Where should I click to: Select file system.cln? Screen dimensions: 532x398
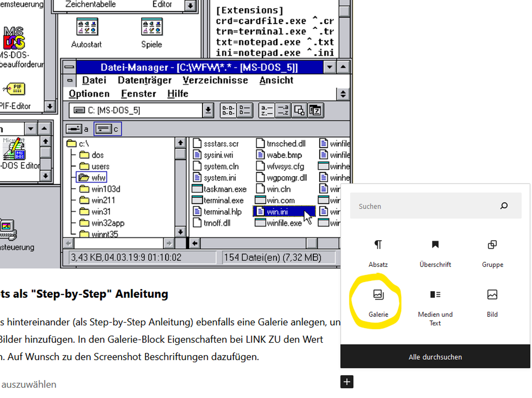[216, 166]
